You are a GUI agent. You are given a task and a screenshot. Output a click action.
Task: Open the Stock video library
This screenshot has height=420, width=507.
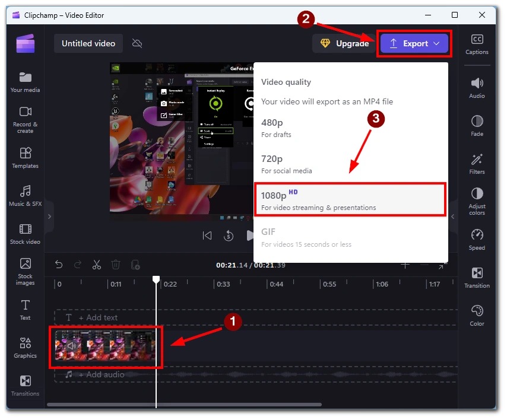[x=25, y=234]
